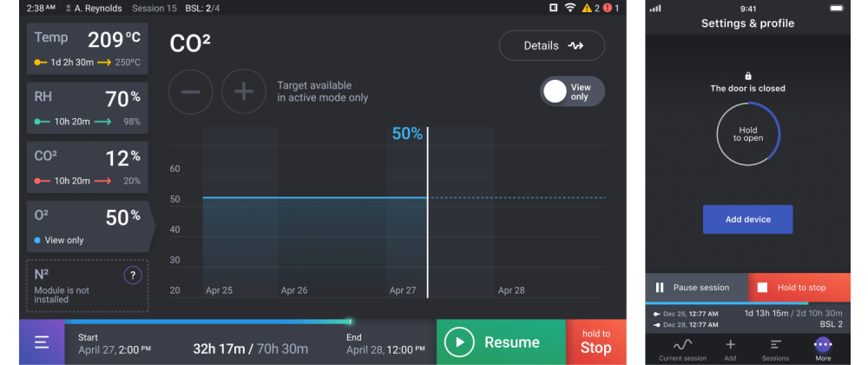
Task: Select the RH 70% parameter card
Action: pos(88,108)
